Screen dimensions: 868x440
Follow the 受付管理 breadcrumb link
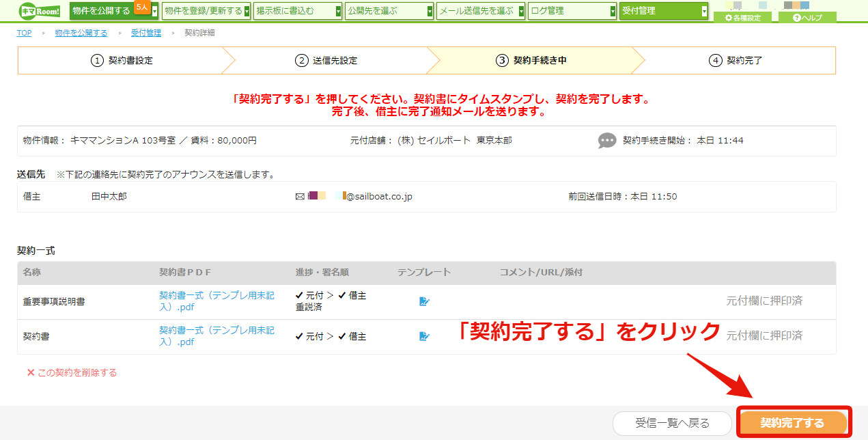click(x=146, y=33)
